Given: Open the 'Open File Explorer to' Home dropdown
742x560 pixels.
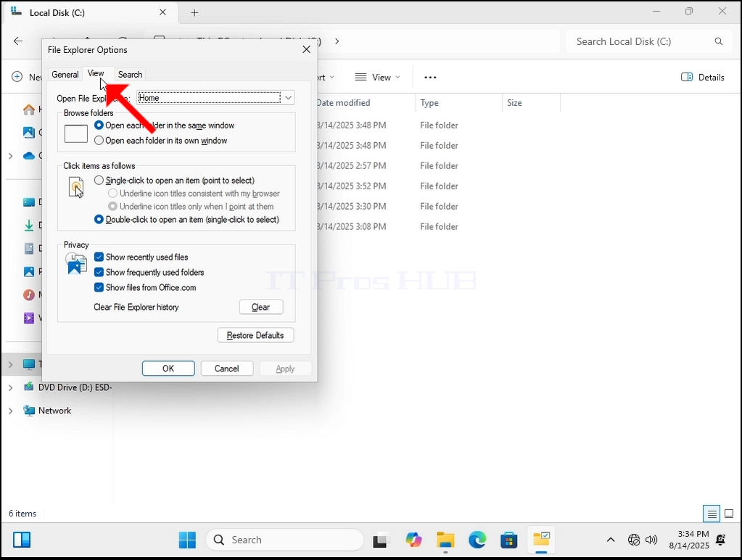Looking at the screenshot, I should [216, 98].
